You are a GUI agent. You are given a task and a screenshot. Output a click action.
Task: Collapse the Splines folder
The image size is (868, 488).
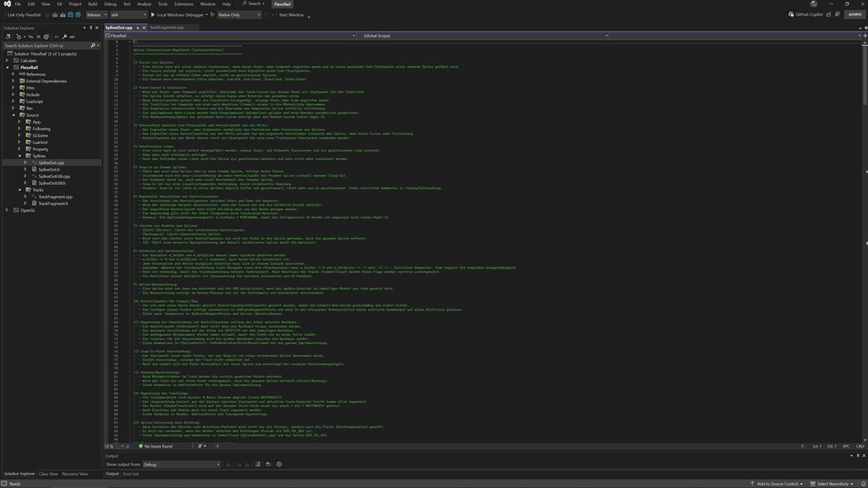point(20,156)
